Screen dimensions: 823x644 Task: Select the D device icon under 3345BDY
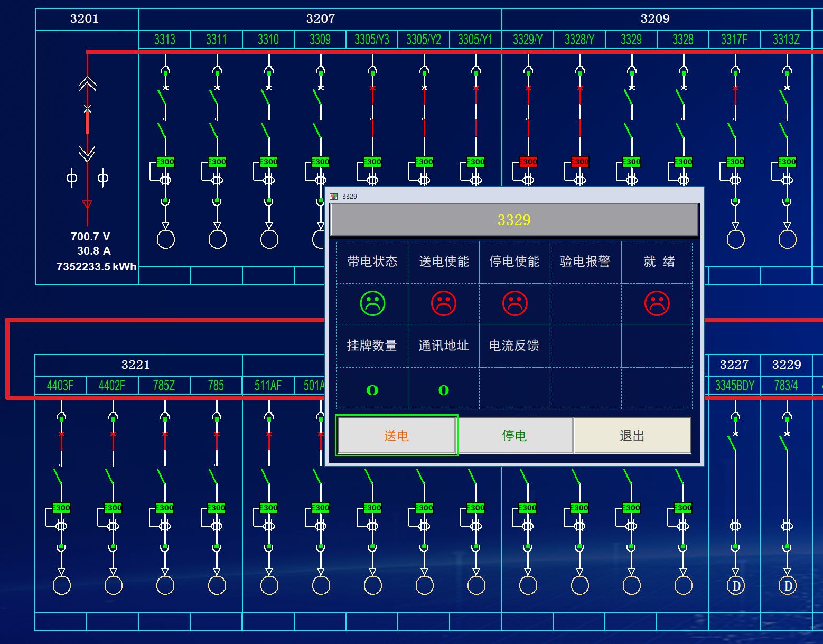click(x=735, y=585)
